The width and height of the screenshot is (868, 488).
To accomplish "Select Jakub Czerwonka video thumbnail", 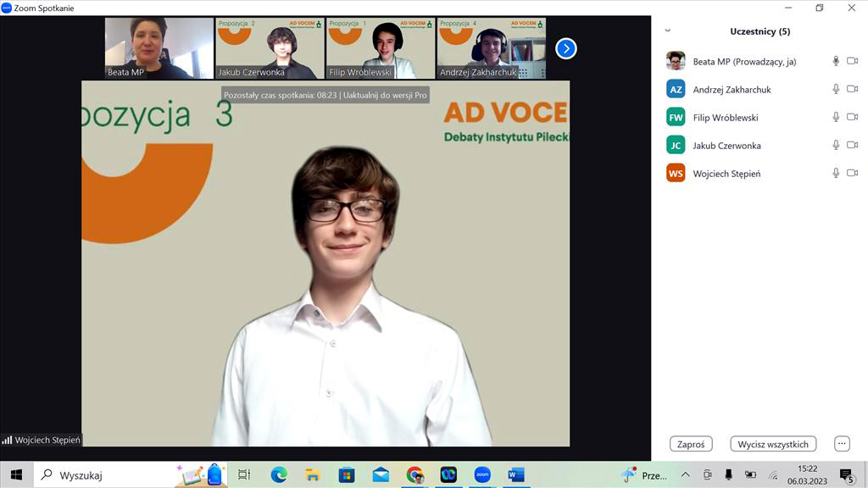I will [x=270, y=48].
